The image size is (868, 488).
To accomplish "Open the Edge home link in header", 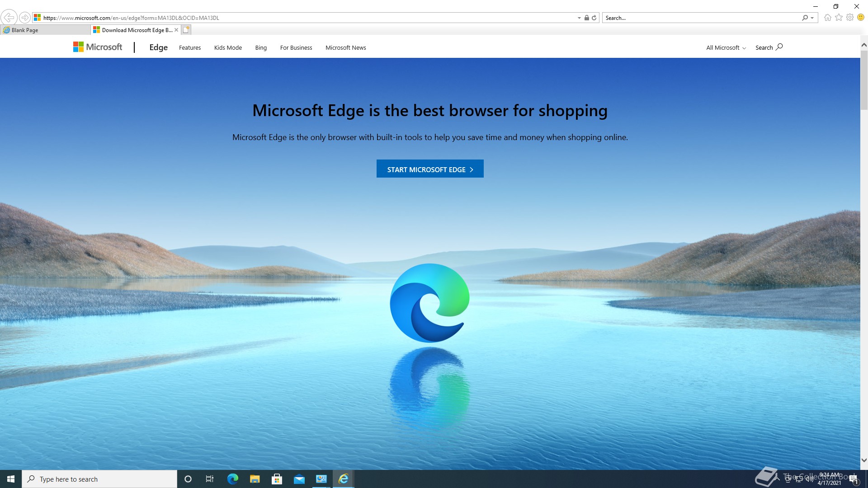I will (x=158, y=47).
